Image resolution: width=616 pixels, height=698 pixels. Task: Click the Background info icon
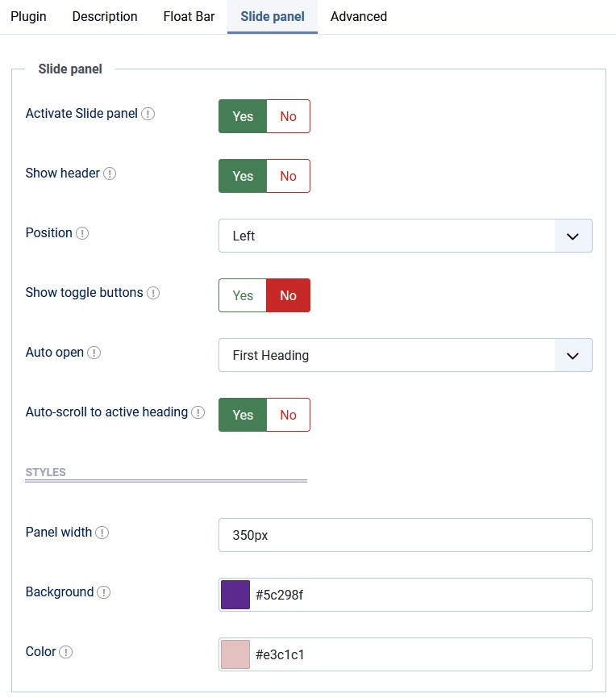(104, 592)
